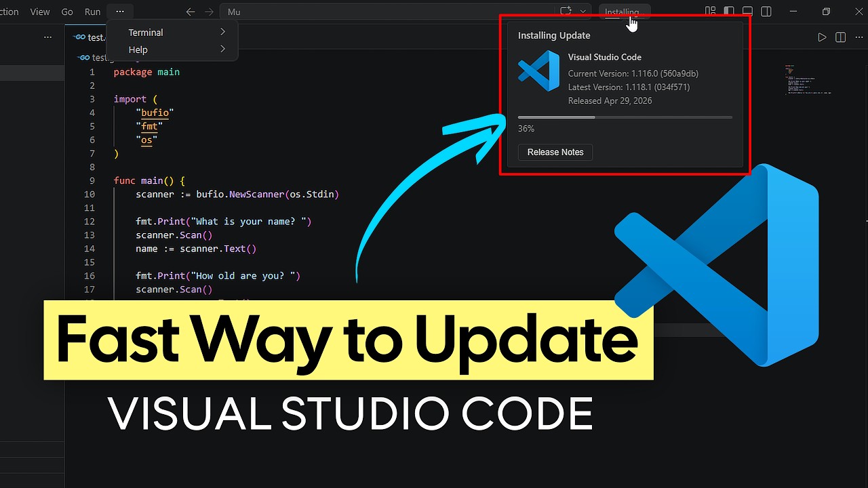Expand the Copilot chat dropdown chevron
Viewport: 868px width, 488px height.
[583, 12]
